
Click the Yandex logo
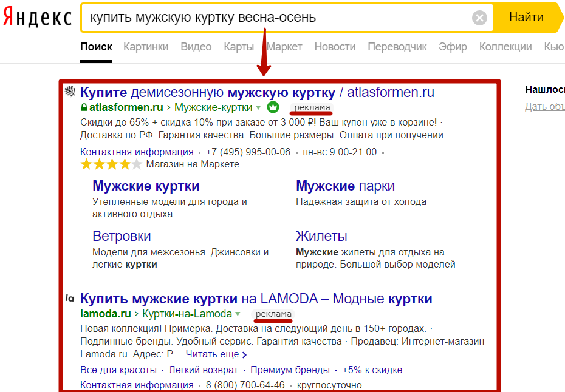pyautogui.click(x=37, y=17)
